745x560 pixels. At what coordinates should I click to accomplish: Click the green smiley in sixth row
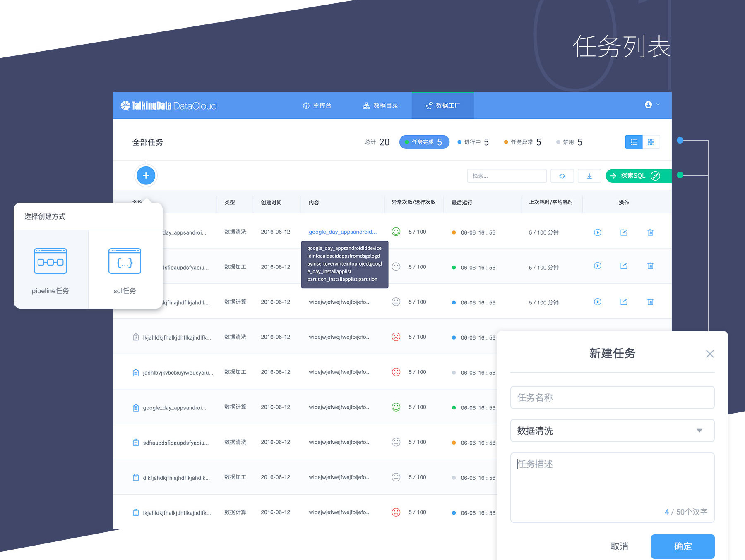click(x=396, y=407)
